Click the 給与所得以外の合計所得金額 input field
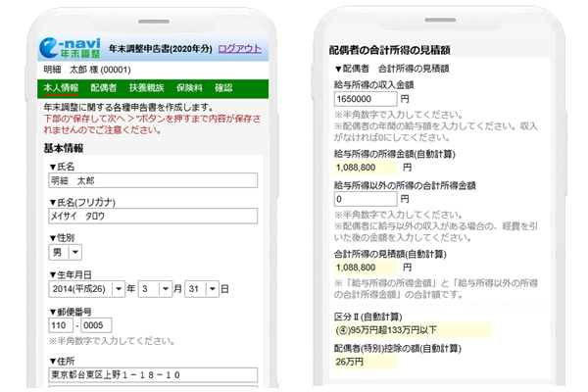Viewport: 588px width, 392px height. tap(364, 198)
